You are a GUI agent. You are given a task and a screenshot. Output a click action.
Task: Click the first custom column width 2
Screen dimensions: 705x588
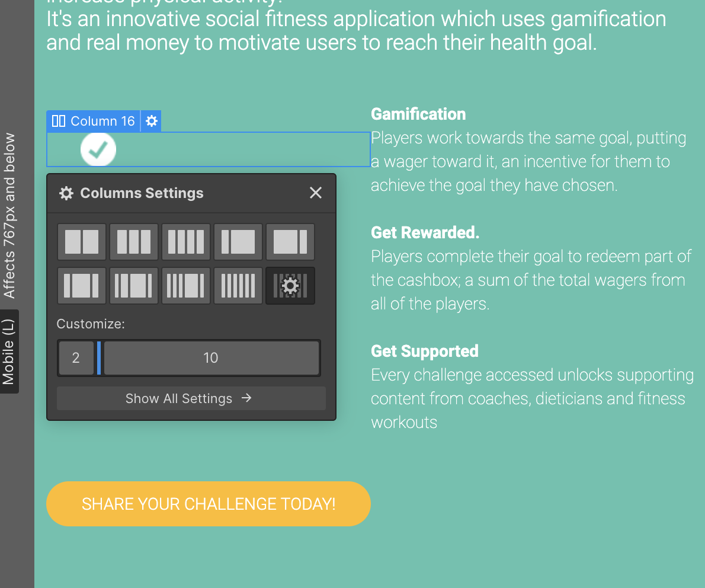76,357
